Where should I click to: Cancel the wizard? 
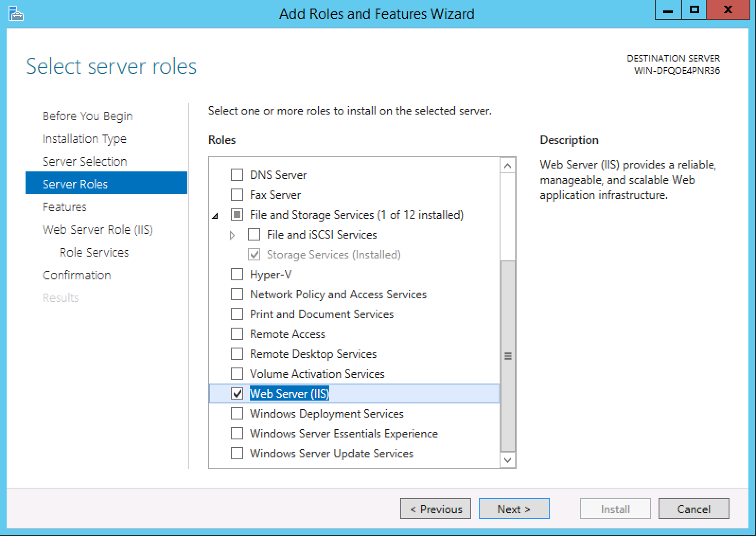coord(694,509)
